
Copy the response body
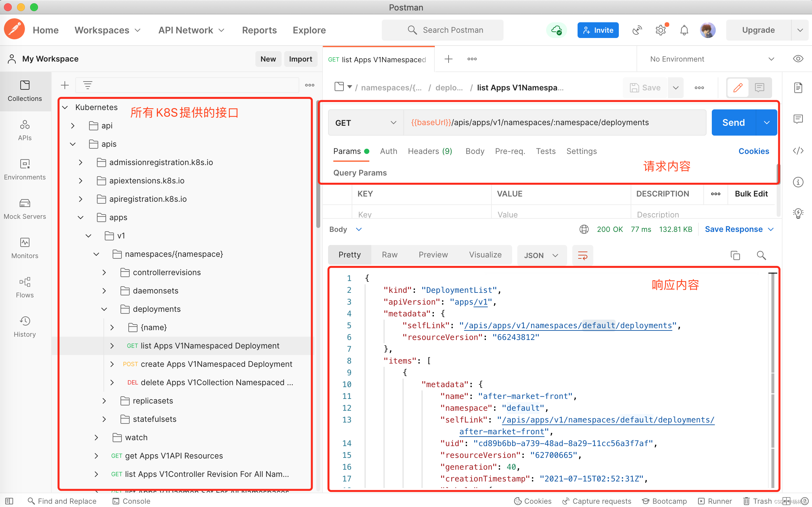tap(735, 255)
